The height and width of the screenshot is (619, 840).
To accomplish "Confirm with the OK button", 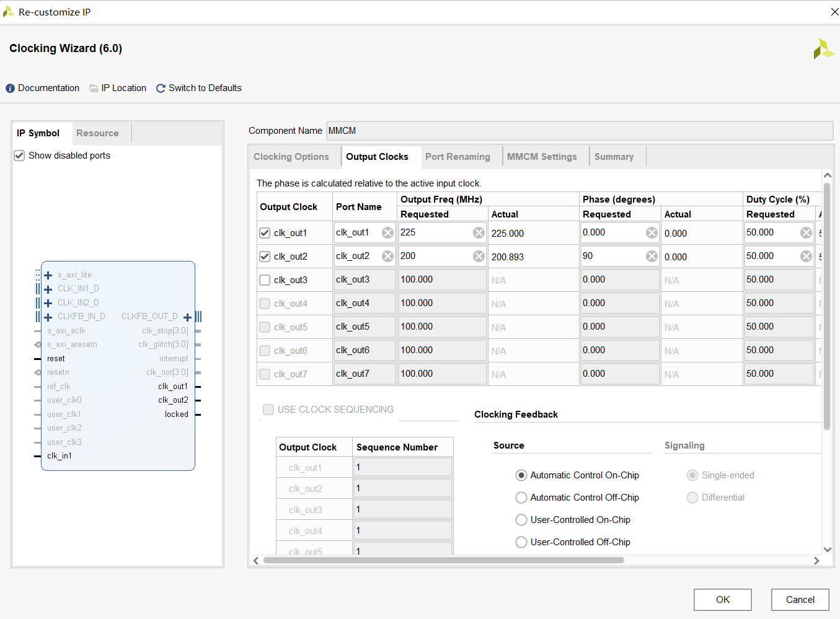I will tap(723, 600).
